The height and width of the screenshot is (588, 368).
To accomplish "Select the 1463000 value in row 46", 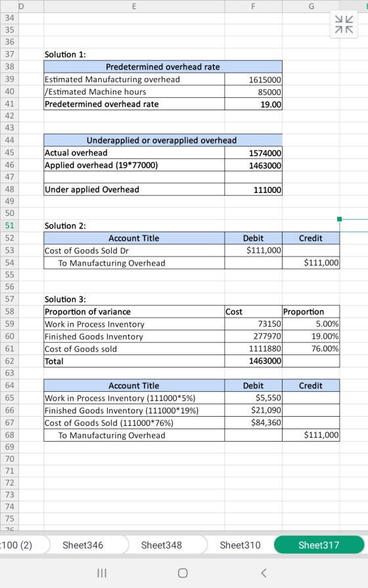I will click(x=254, y=165).
